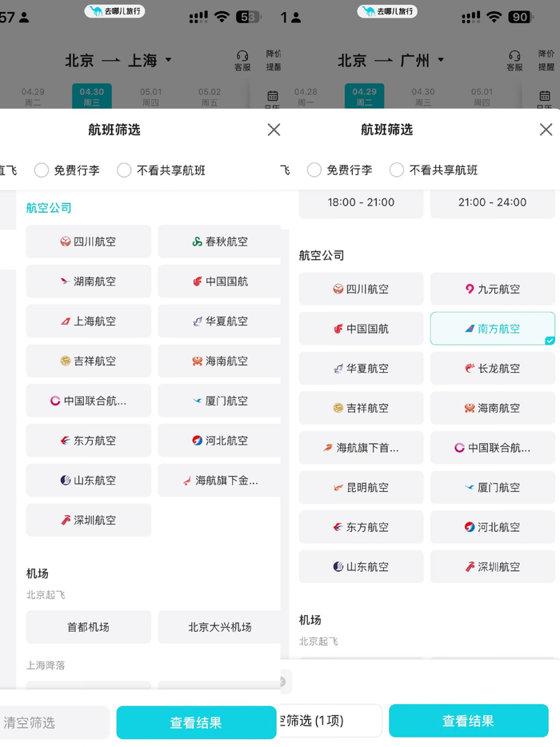Screen dimensions: 560x747
Task: Select 吉祥航空 in left Shanghai filter panel
Action: tap(89, 362)
